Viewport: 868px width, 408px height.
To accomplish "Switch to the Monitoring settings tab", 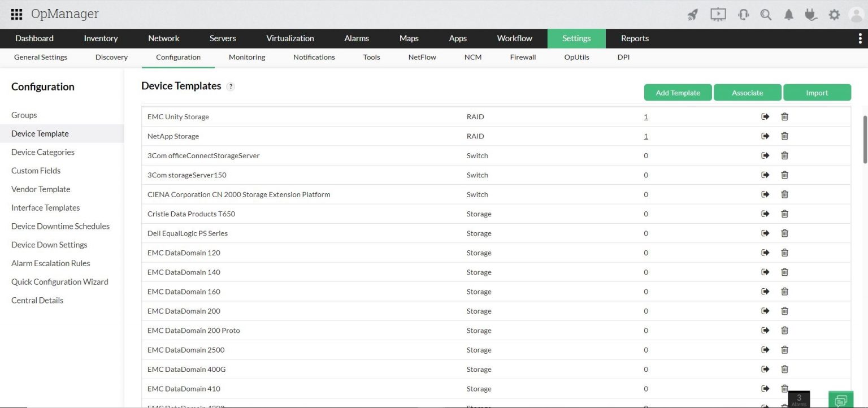I will pyautogui.click(x=247, y=57).
